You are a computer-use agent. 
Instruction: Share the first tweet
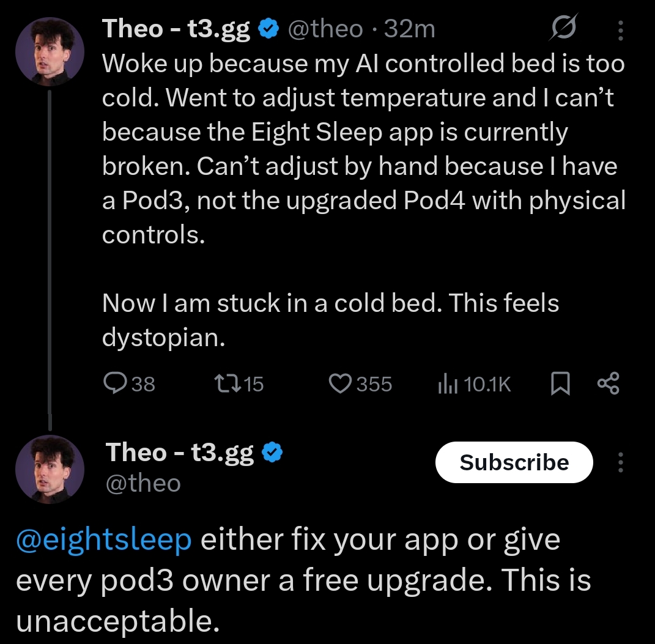point(608,383)
